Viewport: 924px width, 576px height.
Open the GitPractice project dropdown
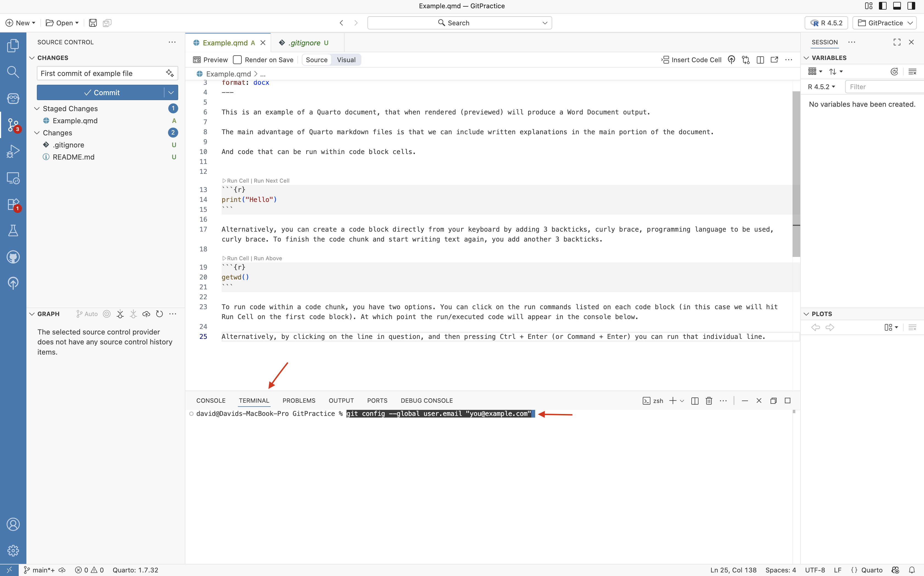(x=885, y=23)
